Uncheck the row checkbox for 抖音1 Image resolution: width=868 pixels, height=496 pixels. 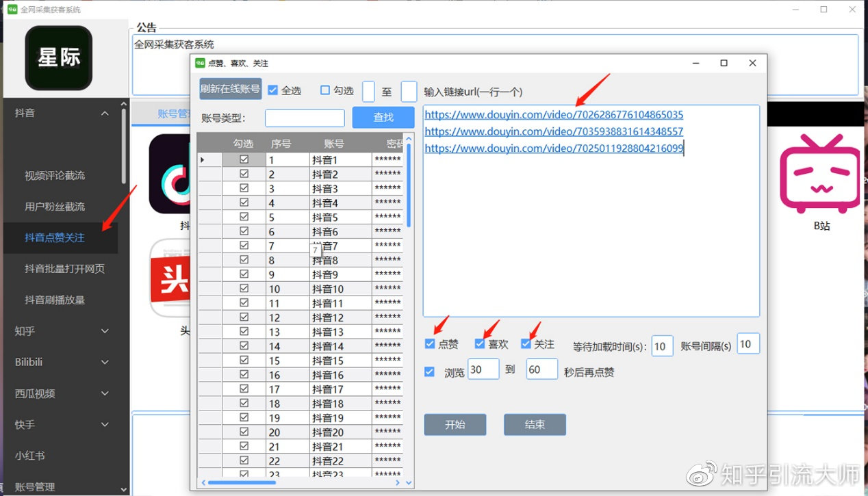click(244, 159)
